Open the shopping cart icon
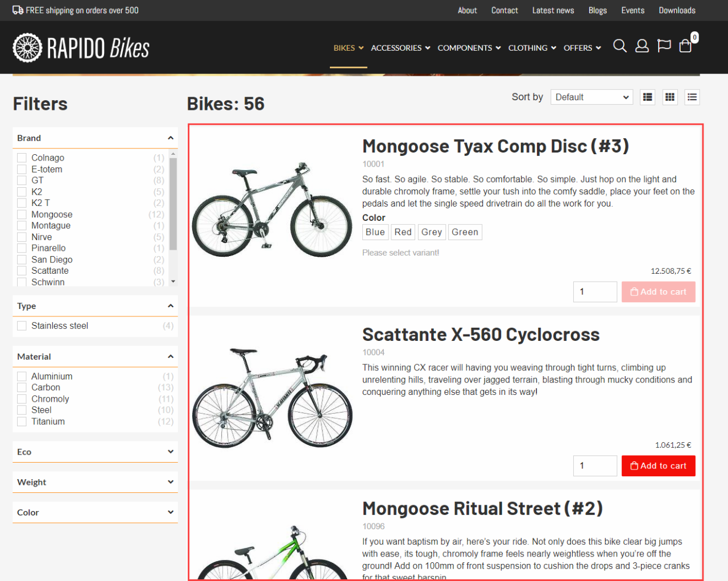The height and width of the screenshot is (581, 728). tap(686, 46)
